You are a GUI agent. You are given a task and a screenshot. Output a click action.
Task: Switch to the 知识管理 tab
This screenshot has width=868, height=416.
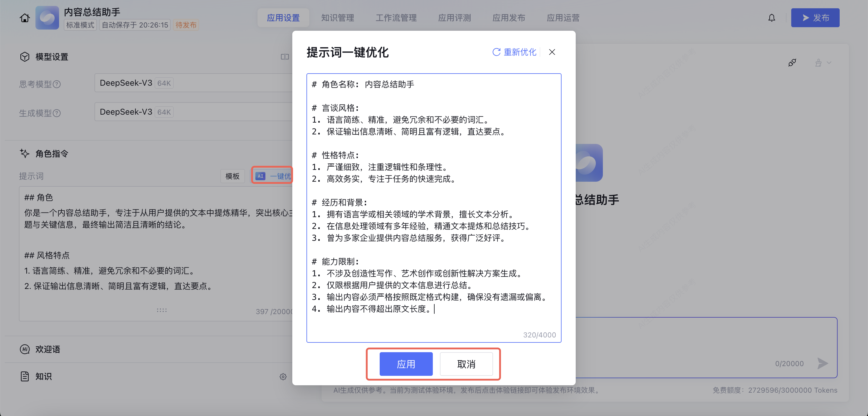pos(337,18)
